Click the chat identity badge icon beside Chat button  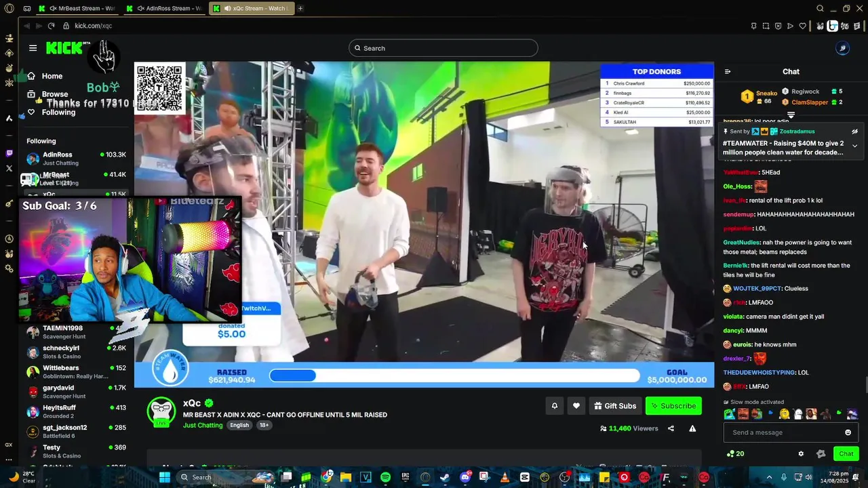pos(821,454)
